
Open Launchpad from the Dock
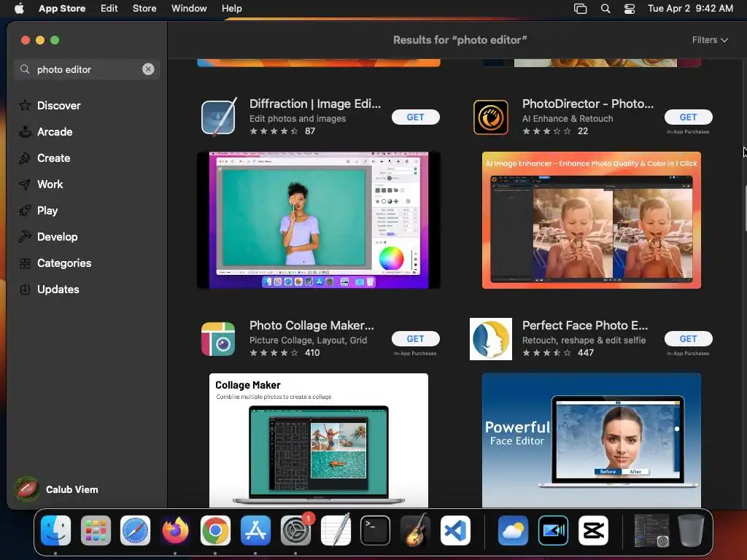click(x=96, y=531)
